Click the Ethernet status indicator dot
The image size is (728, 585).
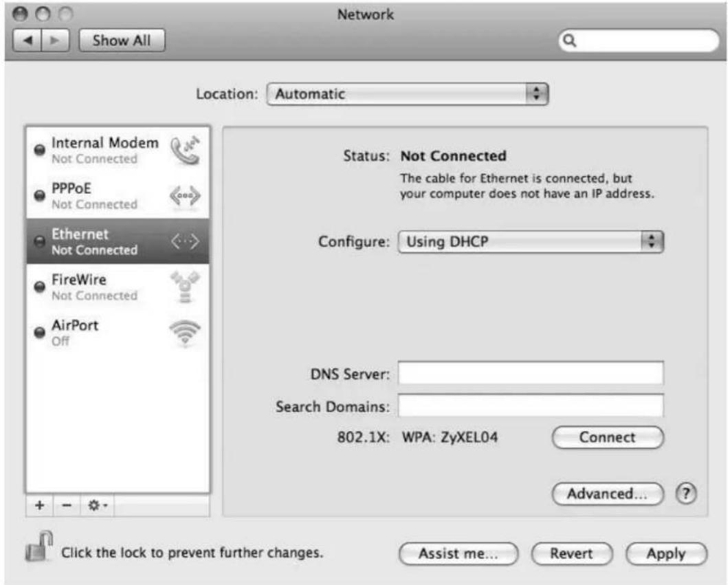point(40,241)
